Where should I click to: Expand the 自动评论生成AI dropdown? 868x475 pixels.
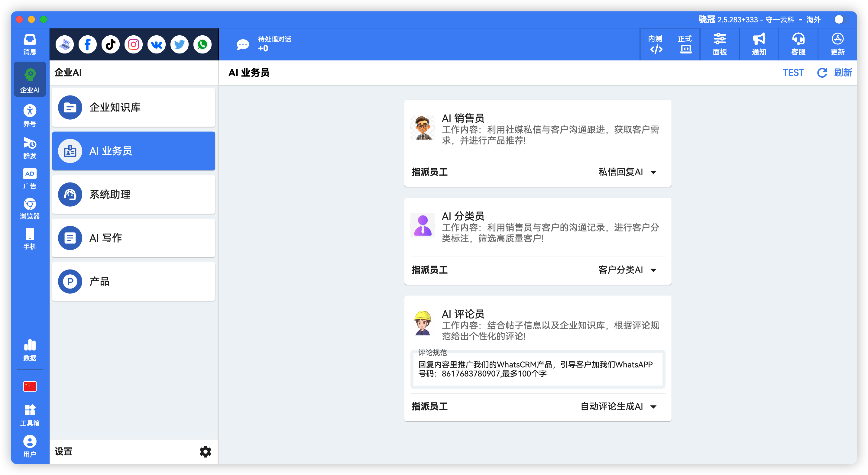click(619, 406)
